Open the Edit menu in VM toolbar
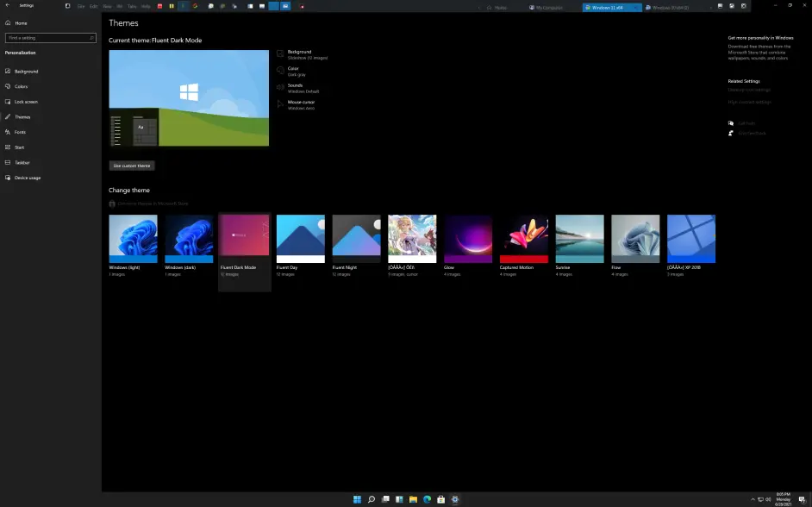The image size is (812, 507). click(93, 6)
